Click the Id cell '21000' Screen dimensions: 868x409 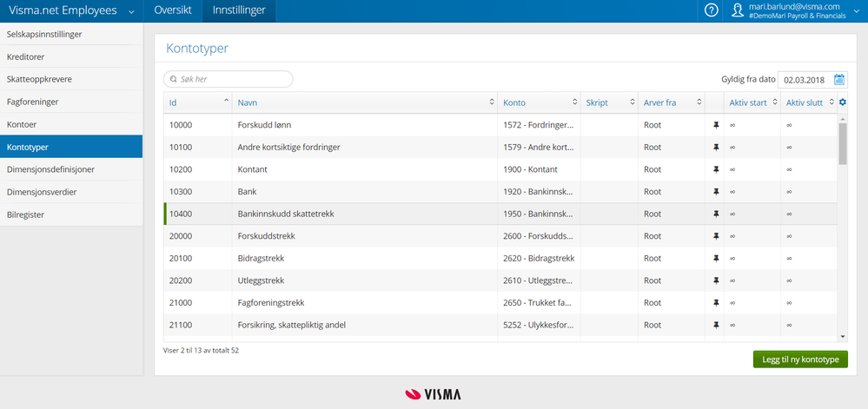point(197,303)
